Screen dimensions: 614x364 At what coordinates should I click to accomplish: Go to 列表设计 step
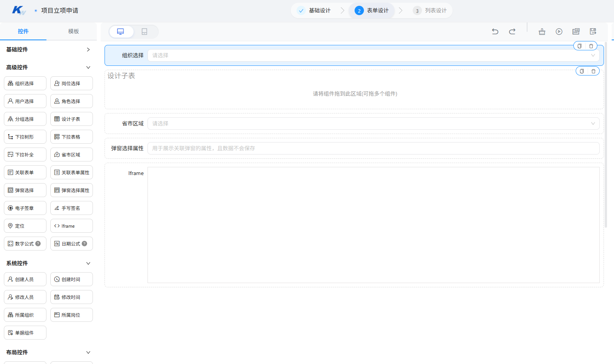click(430, 10)
